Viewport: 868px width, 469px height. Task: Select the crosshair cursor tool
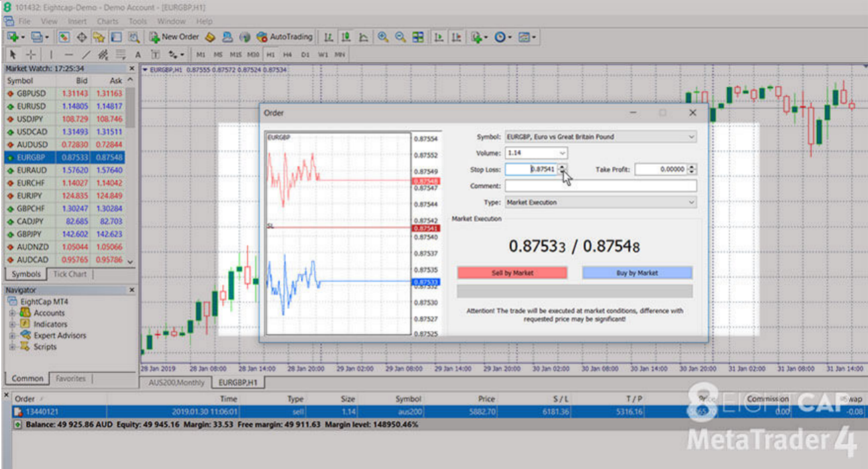30,54
